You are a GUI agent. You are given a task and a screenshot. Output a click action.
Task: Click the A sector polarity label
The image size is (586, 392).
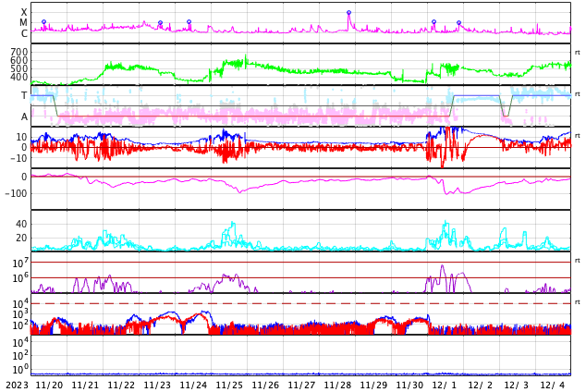[x=24, y=117]
